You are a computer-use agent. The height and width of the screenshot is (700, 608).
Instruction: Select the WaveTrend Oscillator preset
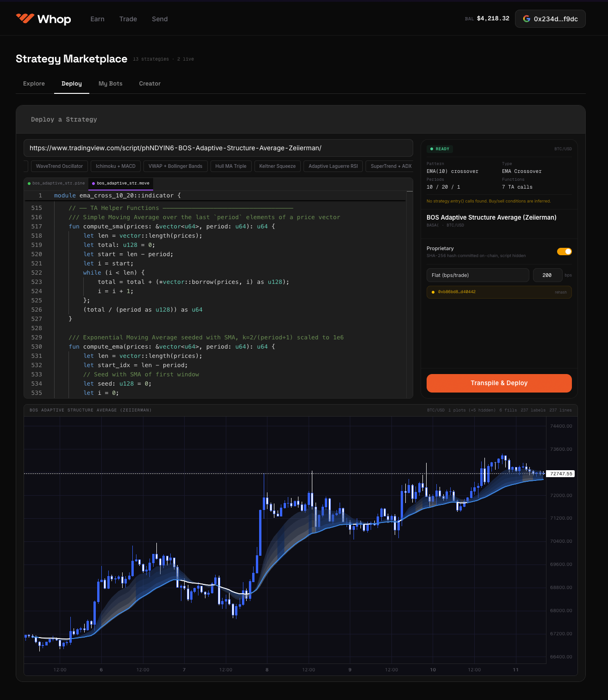[59, 166]
